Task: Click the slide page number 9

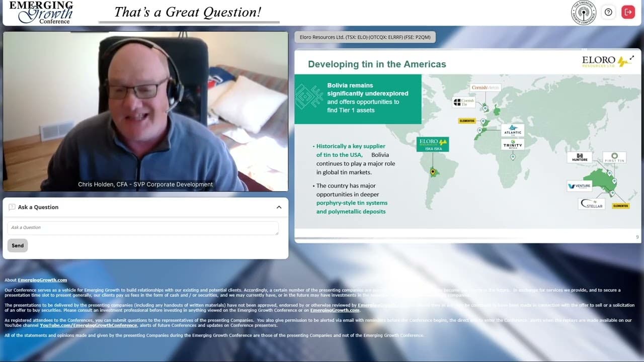Action: click(x=637, y=237)
